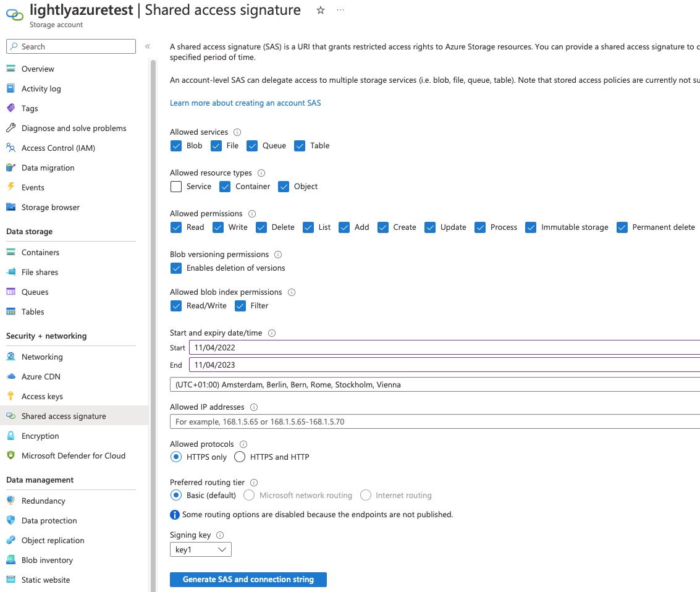This screenshot has height=592, width=700.
Task: Click the Encryption lock icon
Action: (11, 436)
